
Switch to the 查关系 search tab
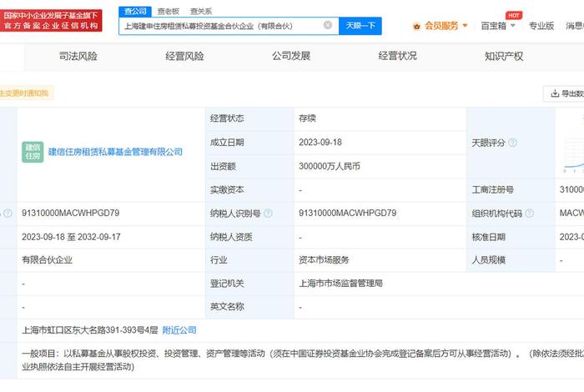click(201, 12)
